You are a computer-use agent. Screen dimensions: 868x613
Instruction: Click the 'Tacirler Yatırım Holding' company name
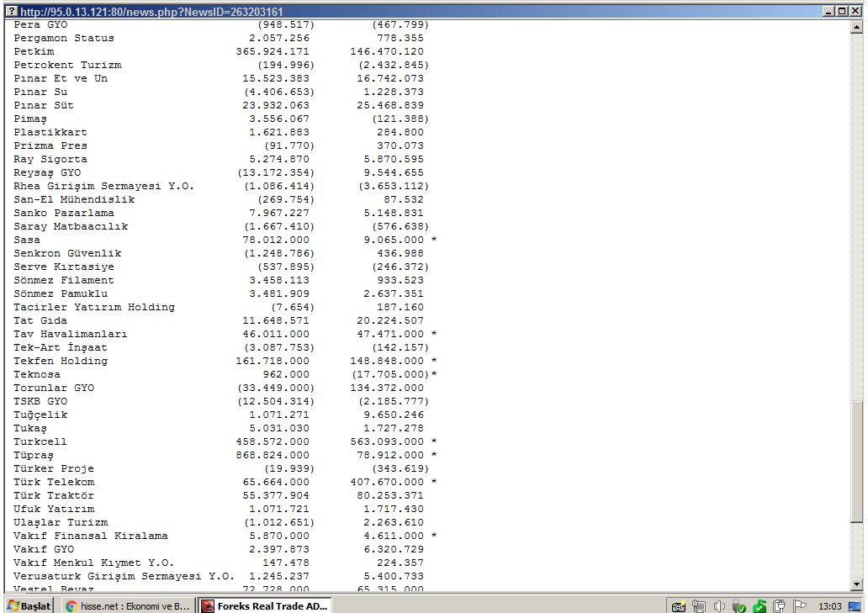pyautogui.click(x=94, y=307)
